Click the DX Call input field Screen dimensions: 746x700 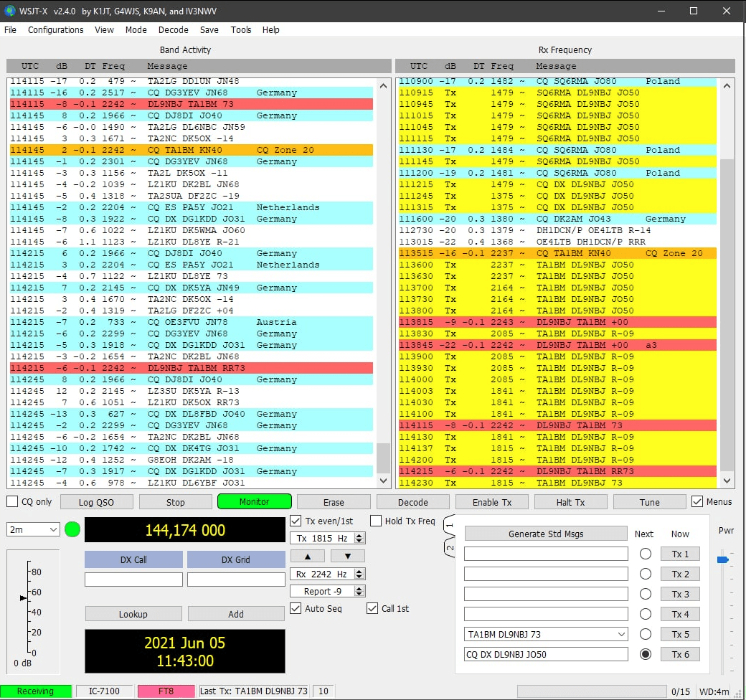click(x=133, y=580)
